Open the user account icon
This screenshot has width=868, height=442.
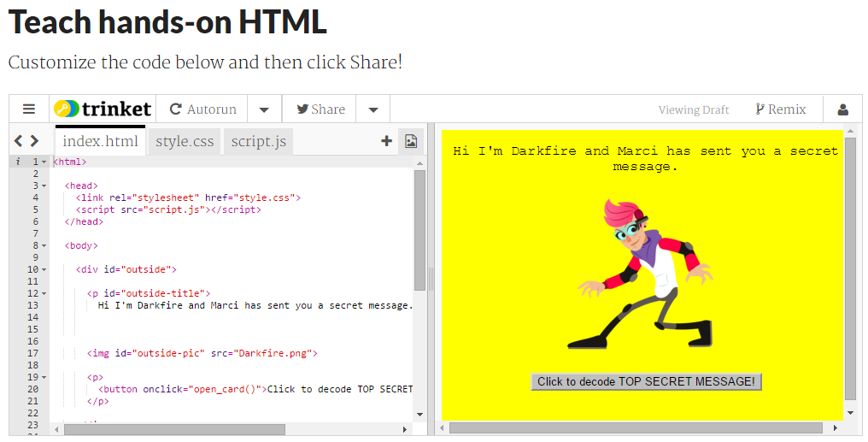[x=843, y=109]
